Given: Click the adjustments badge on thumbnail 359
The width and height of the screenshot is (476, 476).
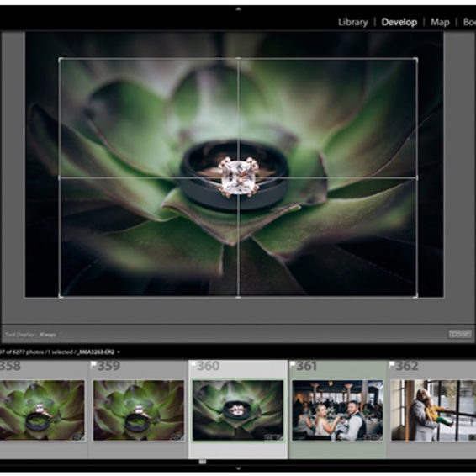Looking at the screenshot, I should 177,437.
